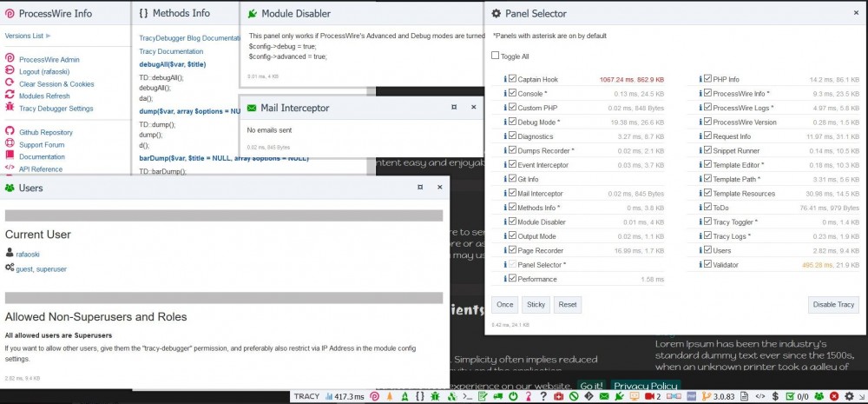Click the Disable Tracy button
This screenshot has height=404, width=868.
click(833, 305)
